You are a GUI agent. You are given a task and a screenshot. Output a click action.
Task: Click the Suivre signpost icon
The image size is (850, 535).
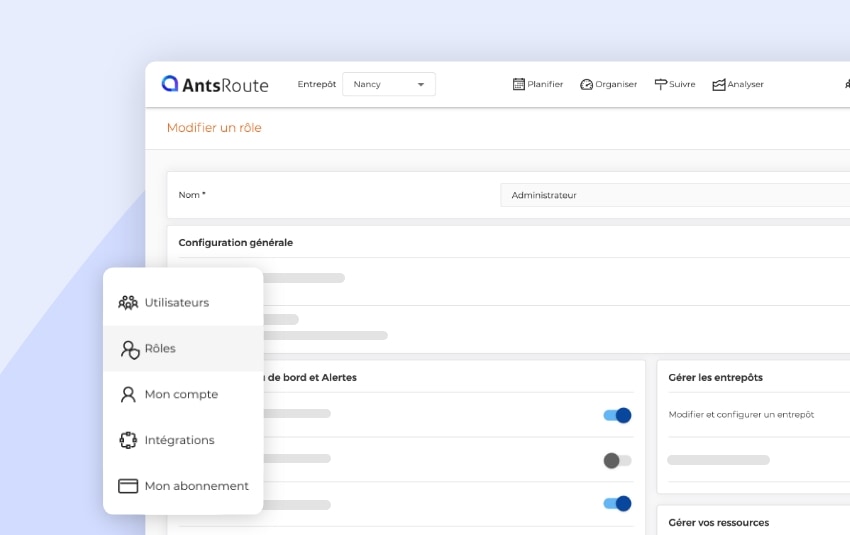661,84
